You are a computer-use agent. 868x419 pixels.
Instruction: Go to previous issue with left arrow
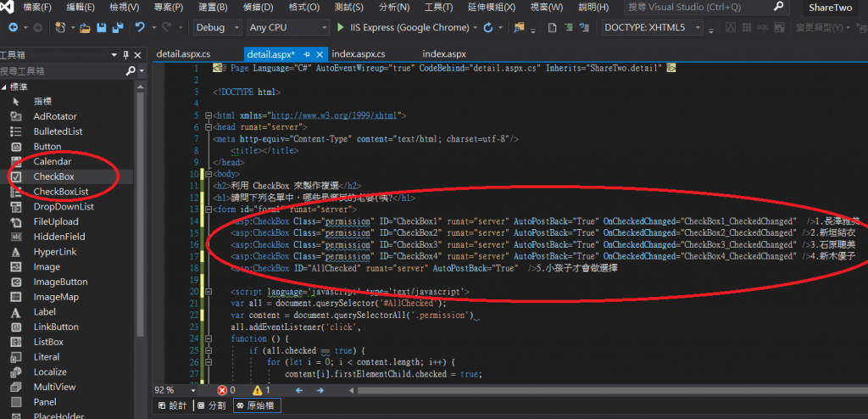(x=299, y=390)
